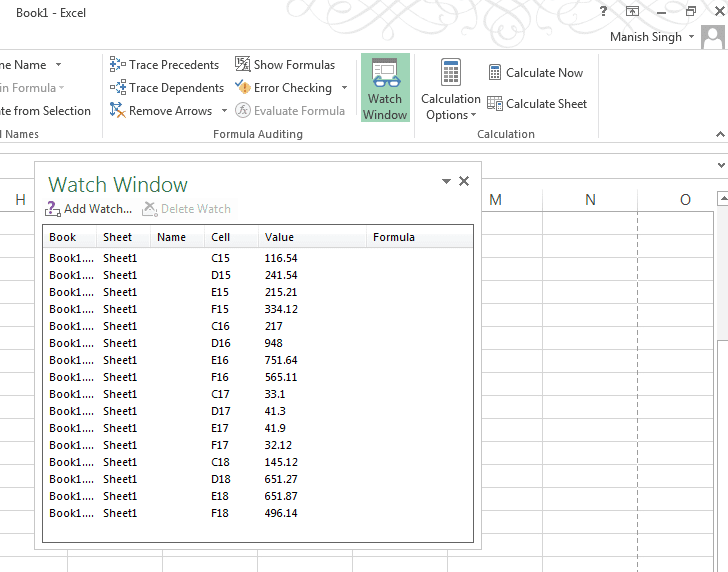Viewport: 728px width, 572px height.
Task: Click the Add Watch button
Action: pos(89,209)
